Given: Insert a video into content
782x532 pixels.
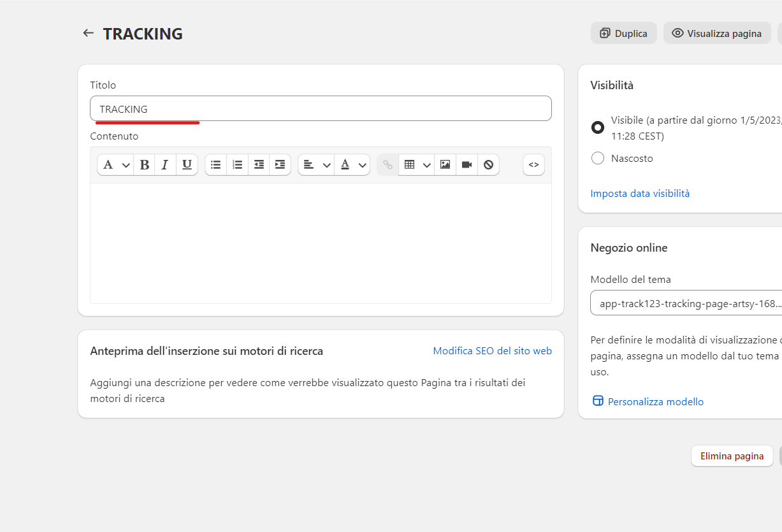Looking at the screenshot, I should 467,164.
